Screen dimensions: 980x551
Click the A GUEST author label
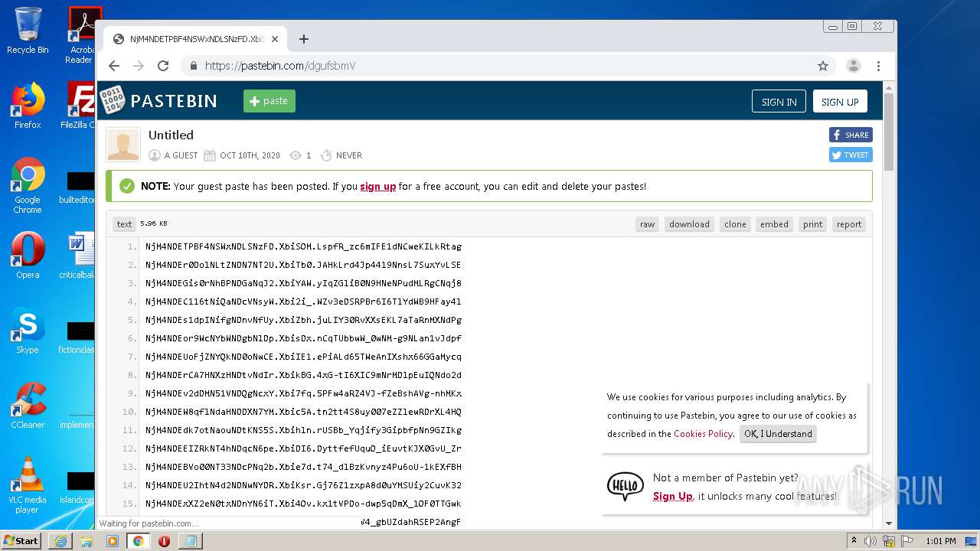(x=181, y=155)
